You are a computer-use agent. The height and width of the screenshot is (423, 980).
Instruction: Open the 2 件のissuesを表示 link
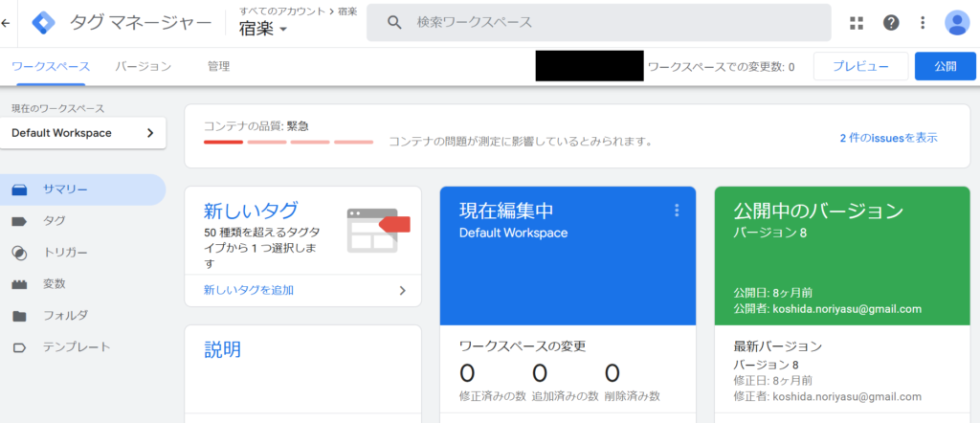tap(888, 138)
